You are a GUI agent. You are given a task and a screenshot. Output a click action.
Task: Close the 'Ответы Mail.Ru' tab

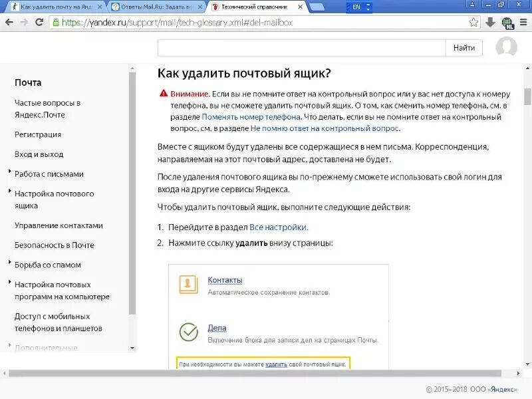200,7
